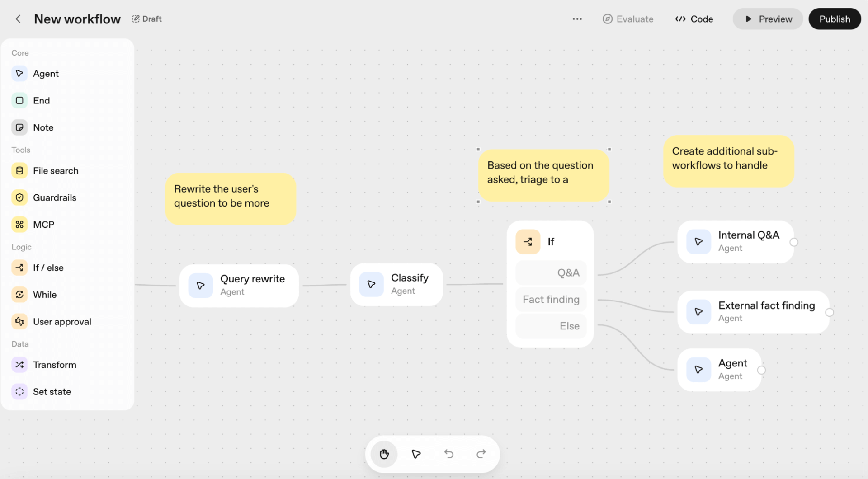868x479 pixels.
Task: Click the MCP tool icon
Action: coord(19,224)
